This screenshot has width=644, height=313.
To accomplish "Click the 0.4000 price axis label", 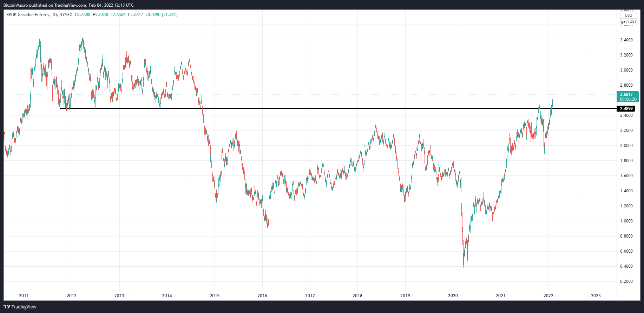I will pos(626,266).
